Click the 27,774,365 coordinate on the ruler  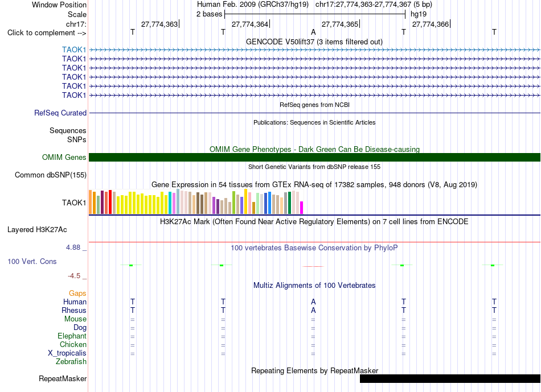click(340, 24)
